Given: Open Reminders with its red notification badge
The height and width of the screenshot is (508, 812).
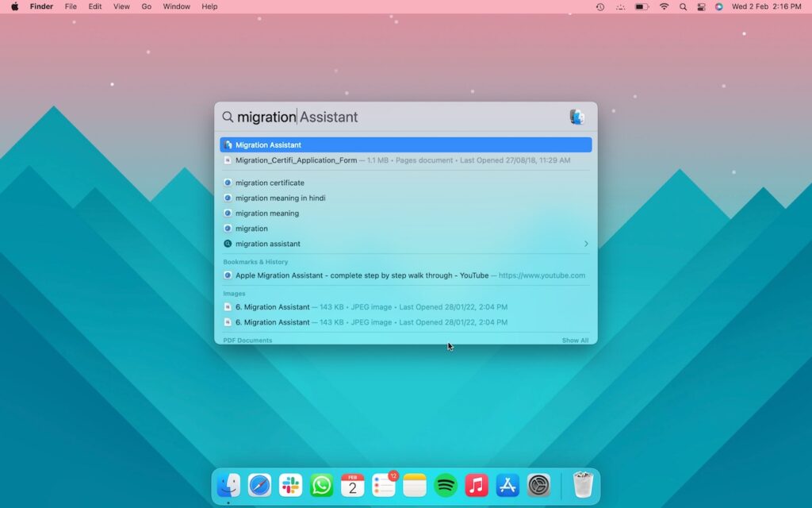Looking at the screenshot, I should coord(383,485).
